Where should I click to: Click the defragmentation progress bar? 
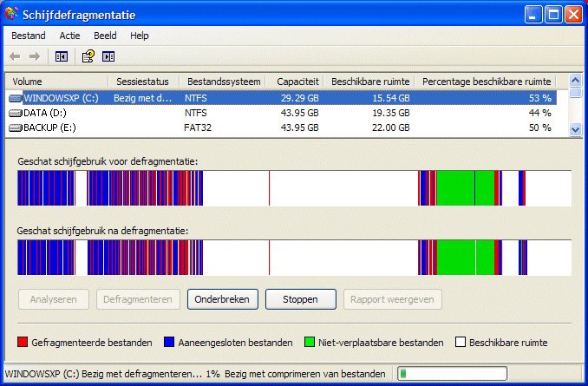coord(452,374)
